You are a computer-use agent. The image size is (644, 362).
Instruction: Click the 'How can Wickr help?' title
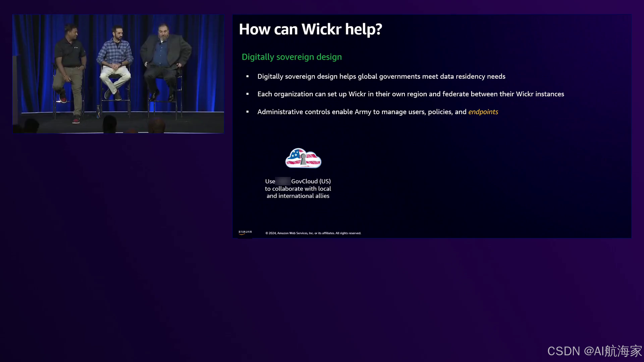click(x=310, y=29)
